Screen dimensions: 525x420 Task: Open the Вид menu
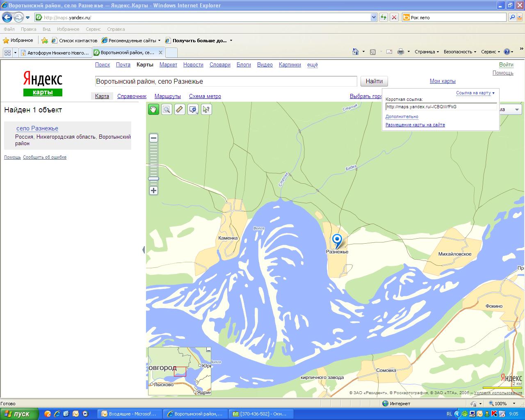click(46, 29)
